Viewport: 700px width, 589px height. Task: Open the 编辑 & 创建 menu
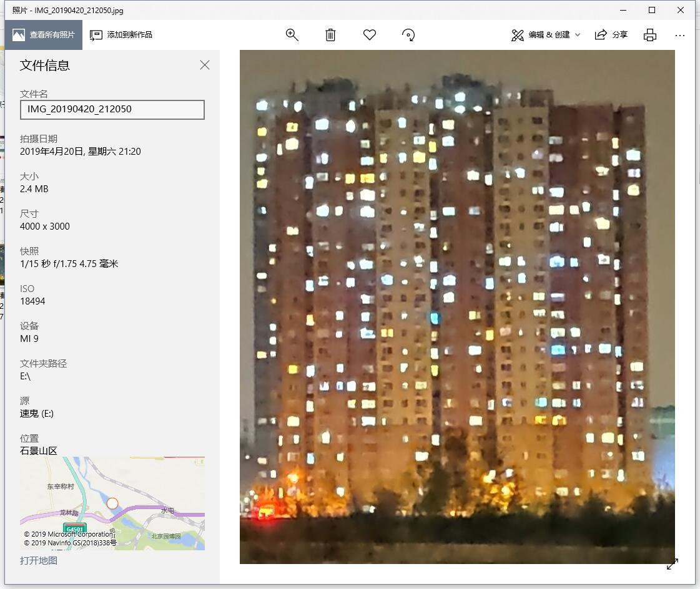pyautogui.click(x=546, y=35)
